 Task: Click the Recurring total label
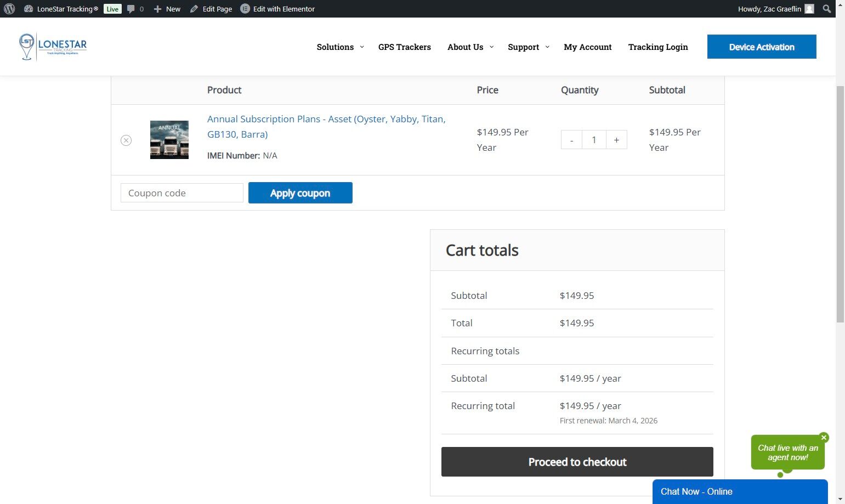pos(483,406)
